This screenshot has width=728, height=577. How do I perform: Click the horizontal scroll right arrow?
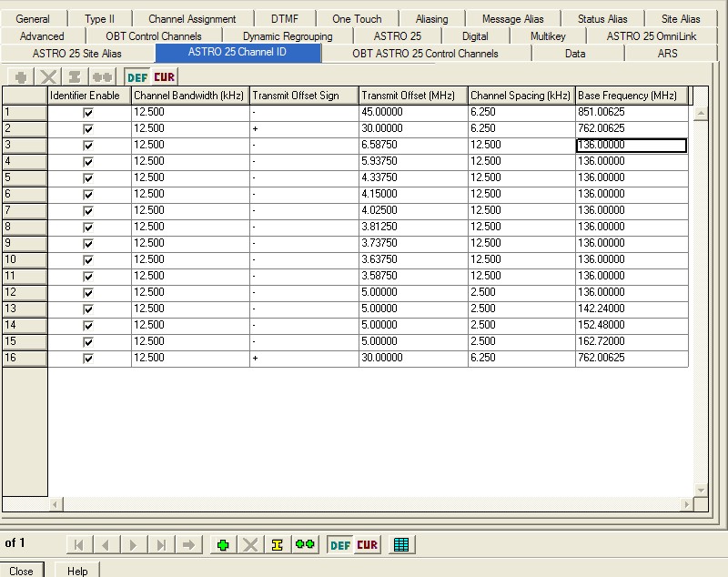tap(686, 504)
